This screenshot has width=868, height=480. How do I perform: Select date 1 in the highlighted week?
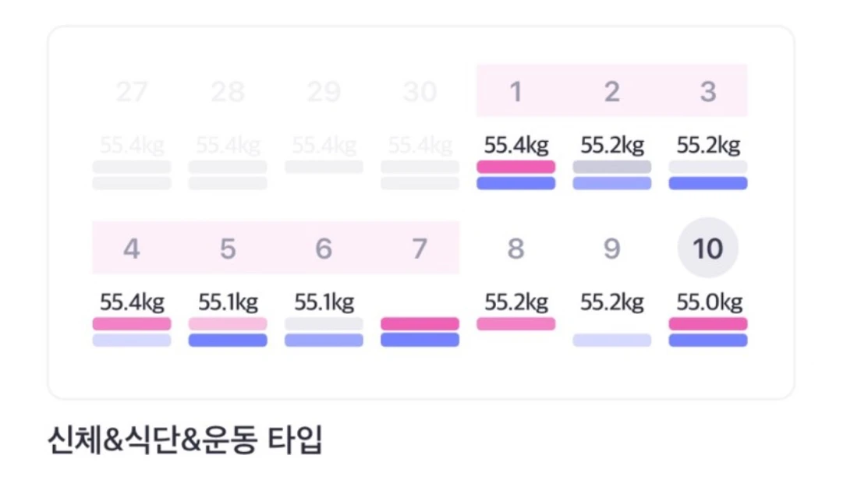516,91
